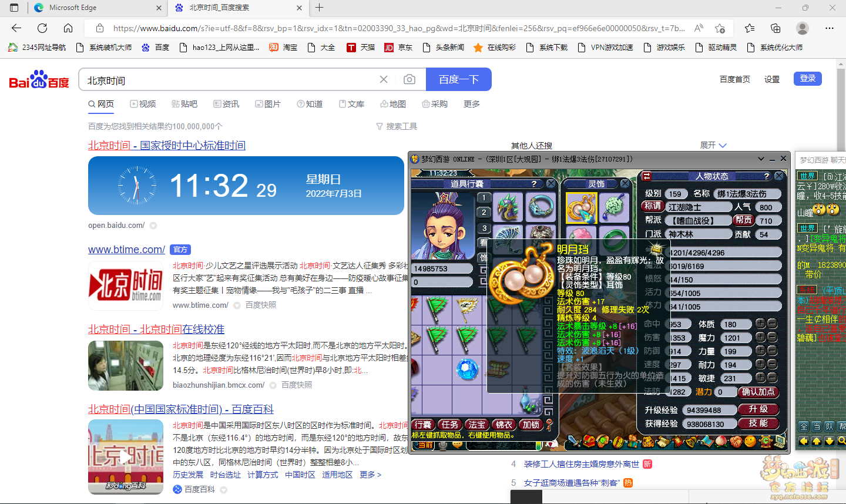Switch to inventory page 1
The width and height of the screenshot is (846, 504).
[484, 198]
